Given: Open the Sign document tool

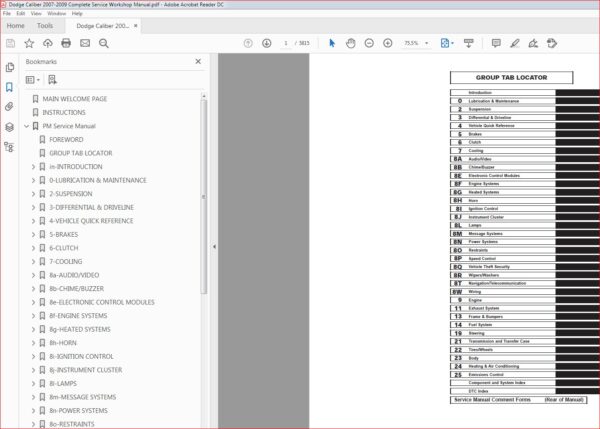Looking at the screenshot, I should (x=533, y=43).
